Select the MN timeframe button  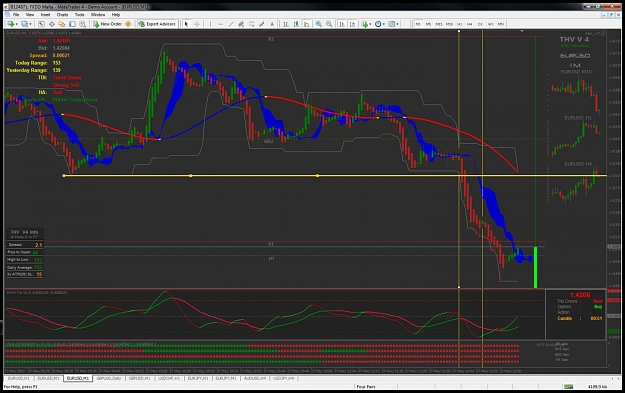501,24
